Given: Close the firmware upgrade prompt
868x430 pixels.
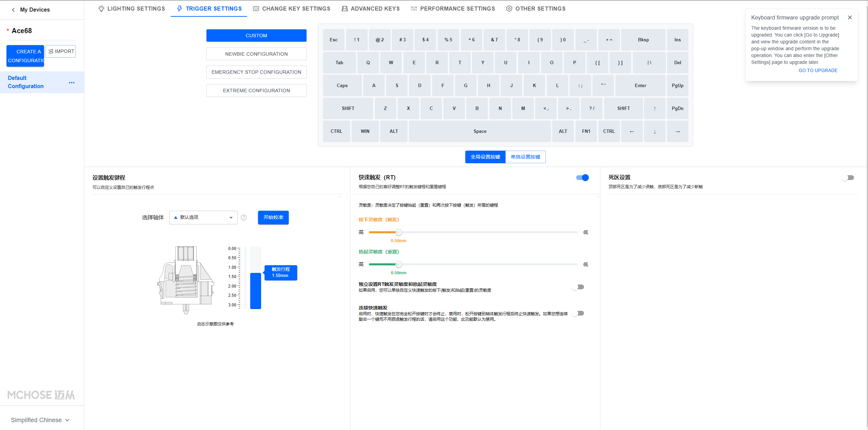Looking at the screenshot, I should (850, 17).
